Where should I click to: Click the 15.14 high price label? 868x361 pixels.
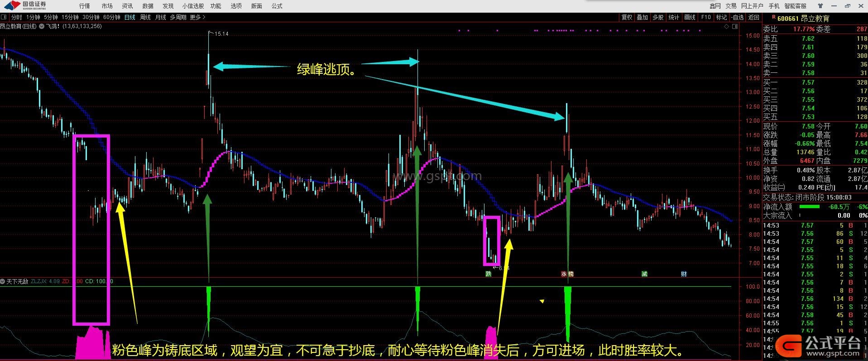click(x=221, y=34)
